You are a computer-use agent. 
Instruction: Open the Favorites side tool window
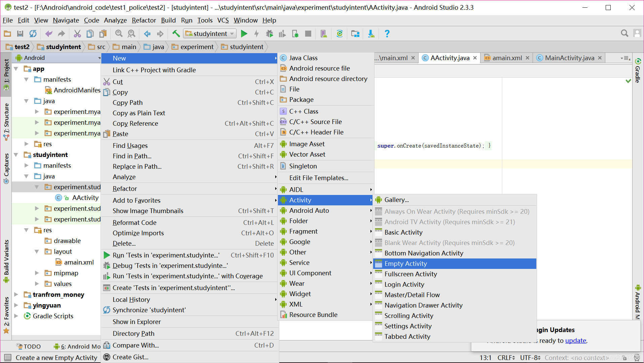tap(6, 315)
